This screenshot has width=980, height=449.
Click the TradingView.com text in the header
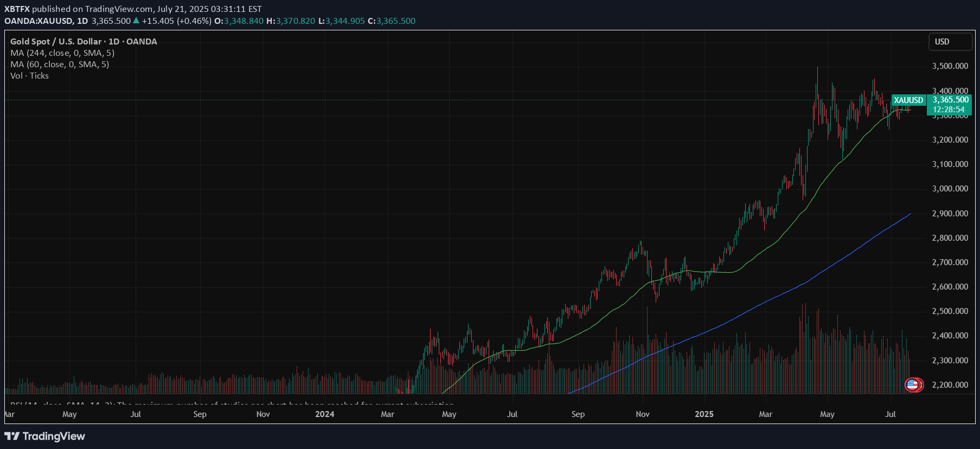click(118, 9)
